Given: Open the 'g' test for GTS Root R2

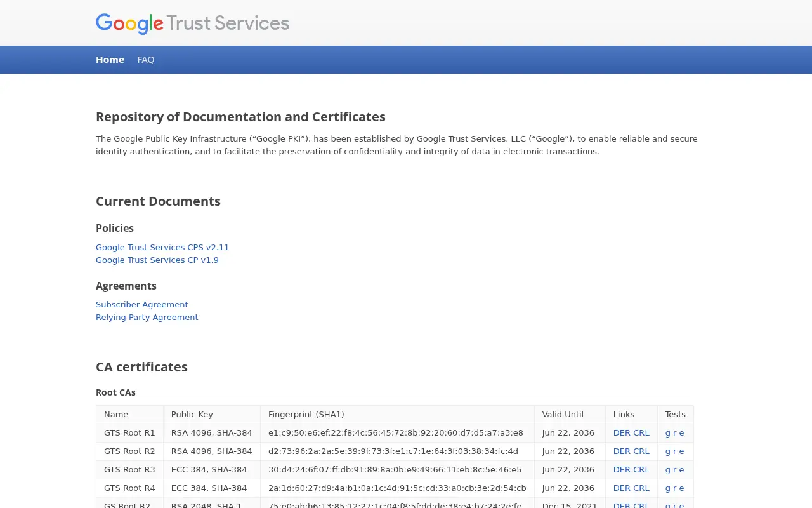Looking at the screenshot, I should 668,451.
